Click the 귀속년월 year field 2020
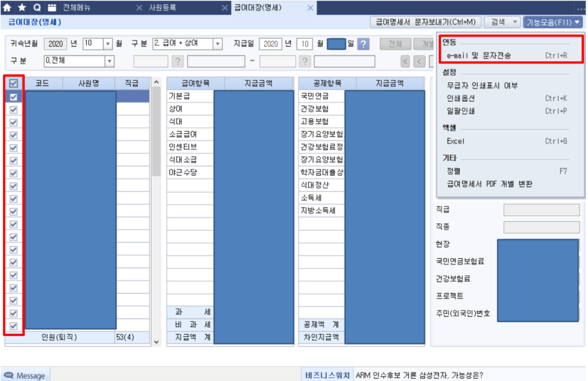 pyautogui.click(x=56, y=44)
